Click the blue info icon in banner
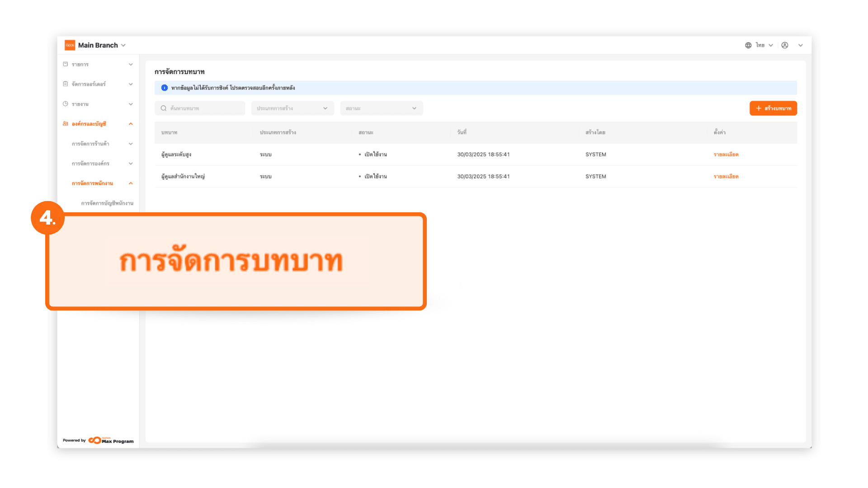The image size is (868, 488). coord(165,88)
